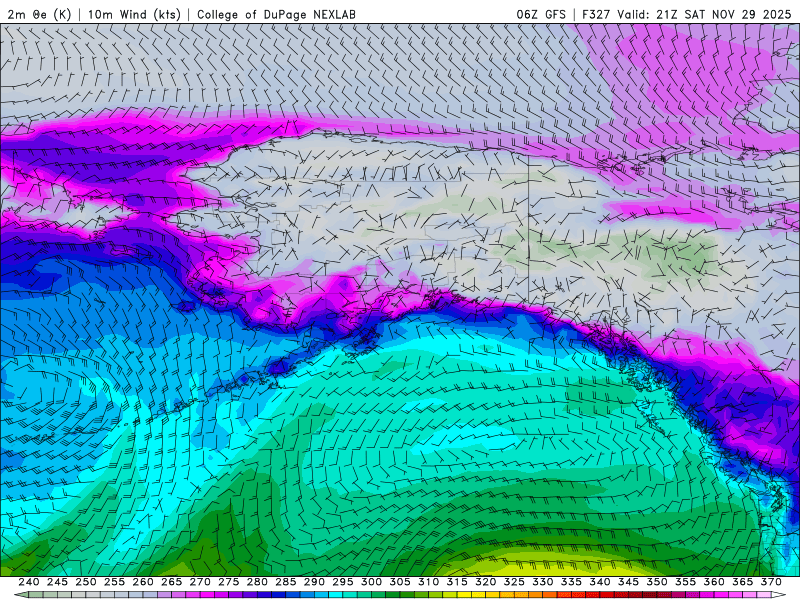Click 'College of DuPage NEXLAB' text
This screenshot has height=600, width=800.
[276, 15]
